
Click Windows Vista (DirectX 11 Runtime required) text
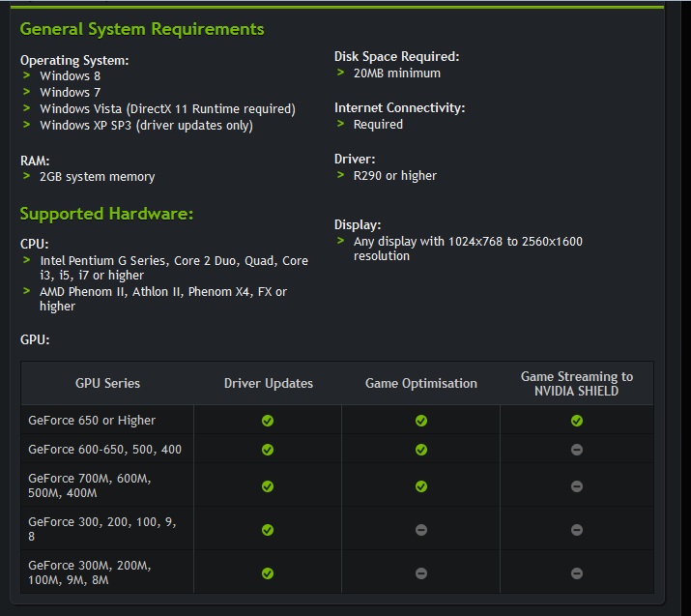(167, 109)
